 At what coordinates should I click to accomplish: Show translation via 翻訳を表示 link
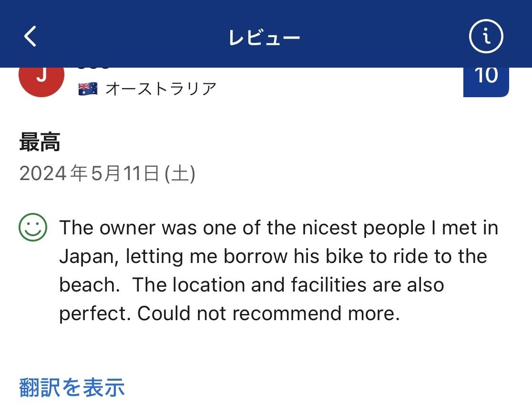[72, 387]
